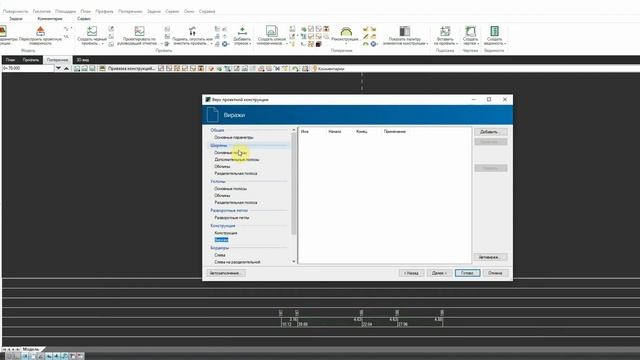Image resolution: width=640 pixels, height=360 pixels.
Task: Select Основные параметры under Общие
Action: coord(234,138)
